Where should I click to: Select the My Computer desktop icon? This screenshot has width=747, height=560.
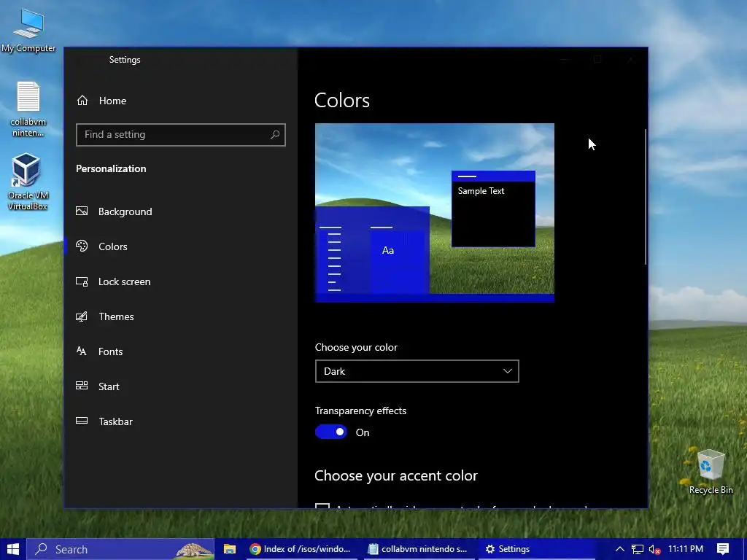coord(28,31)
